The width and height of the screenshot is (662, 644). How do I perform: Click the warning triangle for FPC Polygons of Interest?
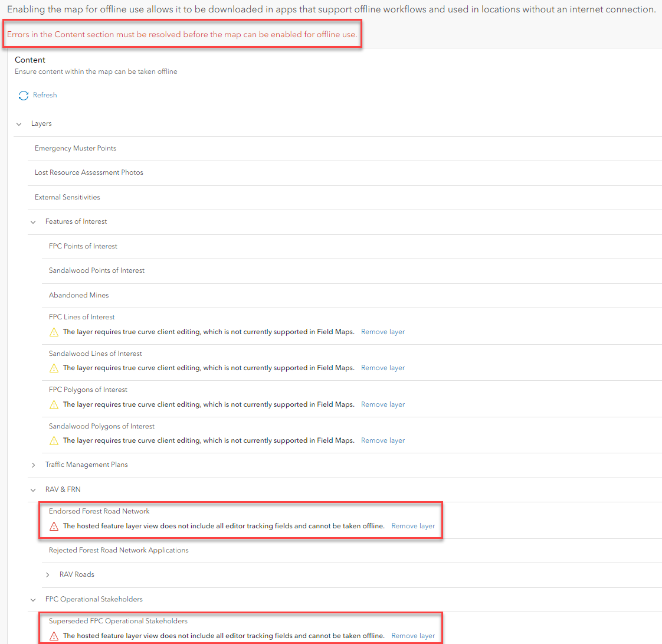(x=54, y=404)
